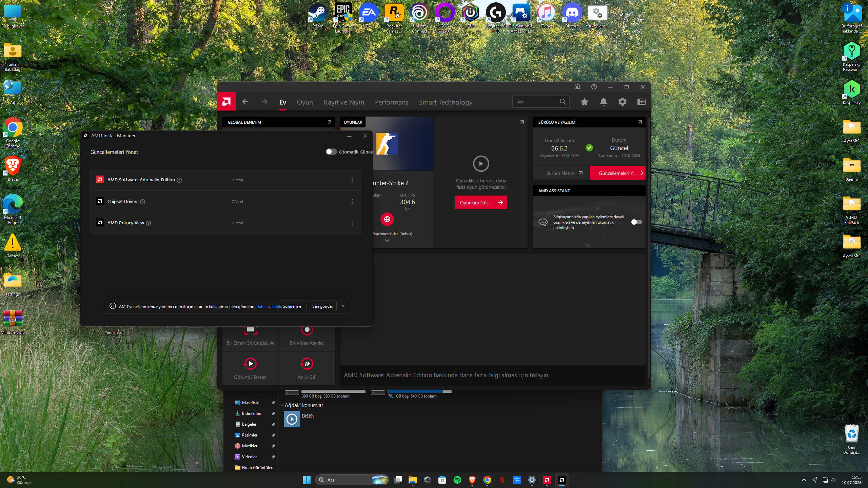Dismiss the anonymous data banner
The image size is (868, 488).
343,306
